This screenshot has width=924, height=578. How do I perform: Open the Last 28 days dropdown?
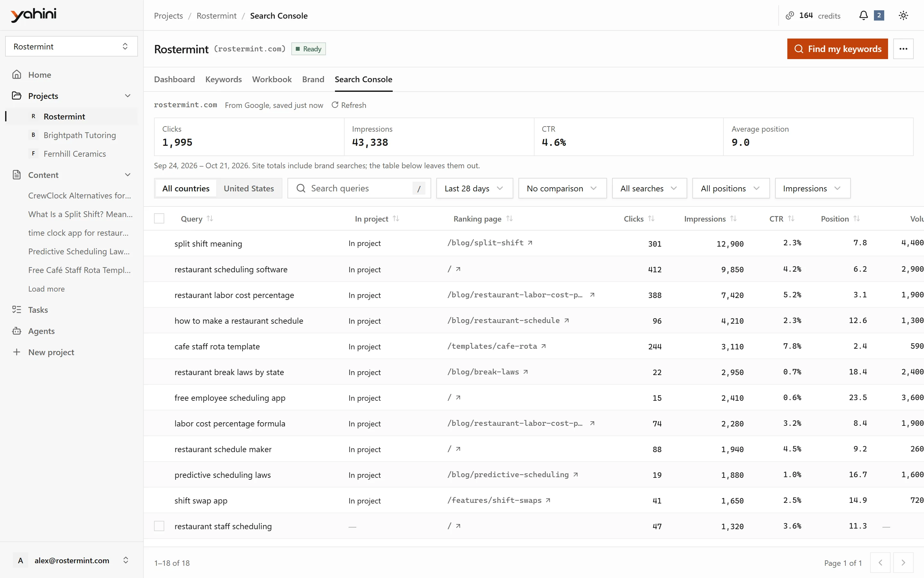[474, 188]
